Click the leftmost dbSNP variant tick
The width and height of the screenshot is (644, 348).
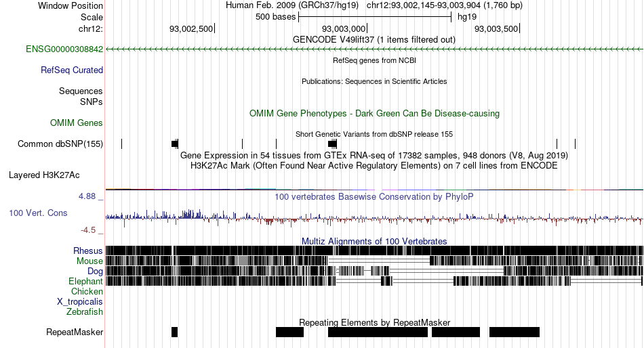[121, 144]
